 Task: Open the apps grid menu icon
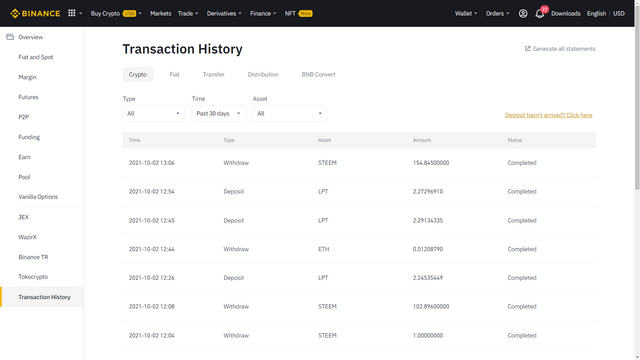click(72, 13)
